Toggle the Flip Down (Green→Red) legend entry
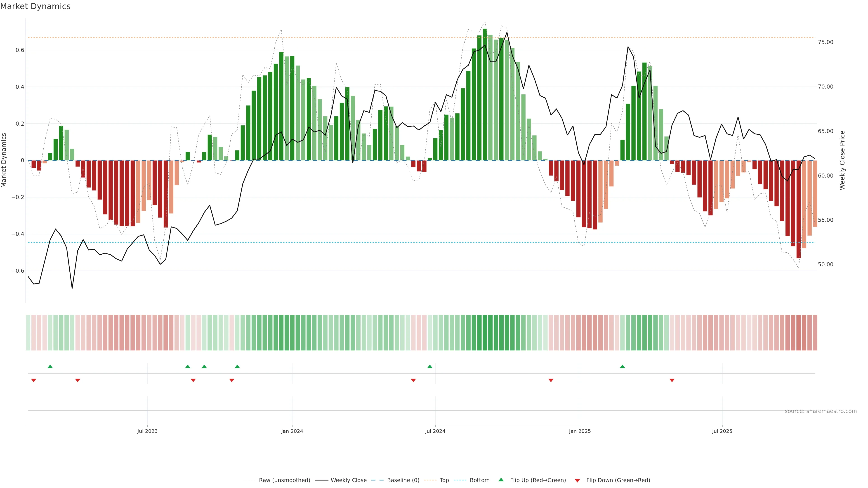868x488 pixels. (618, 480)
